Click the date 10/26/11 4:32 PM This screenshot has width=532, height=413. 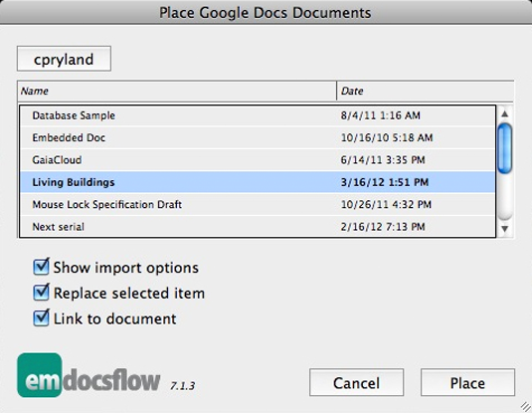386,204
